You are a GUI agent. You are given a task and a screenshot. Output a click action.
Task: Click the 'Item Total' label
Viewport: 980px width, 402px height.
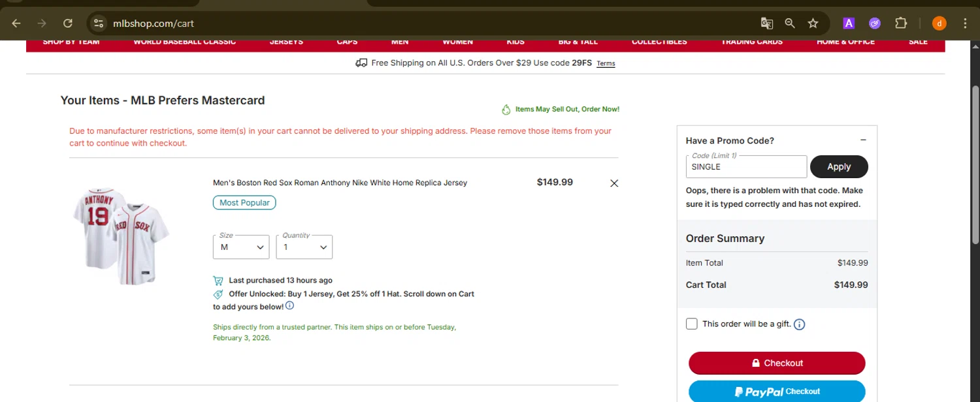coord(704,263)
